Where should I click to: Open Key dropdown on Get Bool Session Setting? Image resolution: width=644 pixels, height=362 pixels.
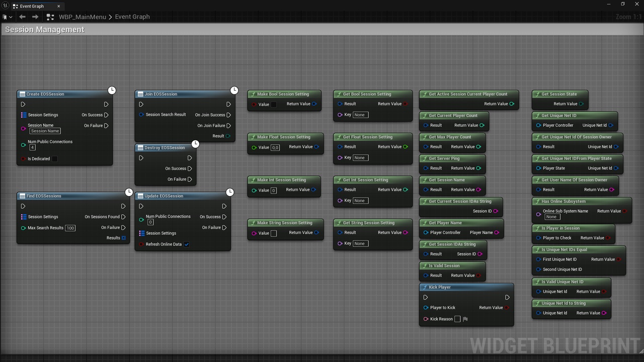click(x=360, y=115)
